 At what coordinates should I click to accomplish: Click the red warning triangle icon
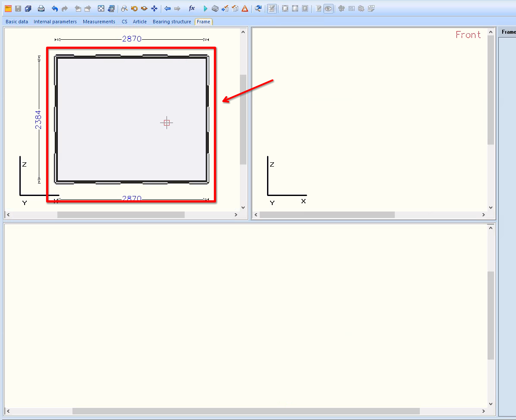click(245, 9)
